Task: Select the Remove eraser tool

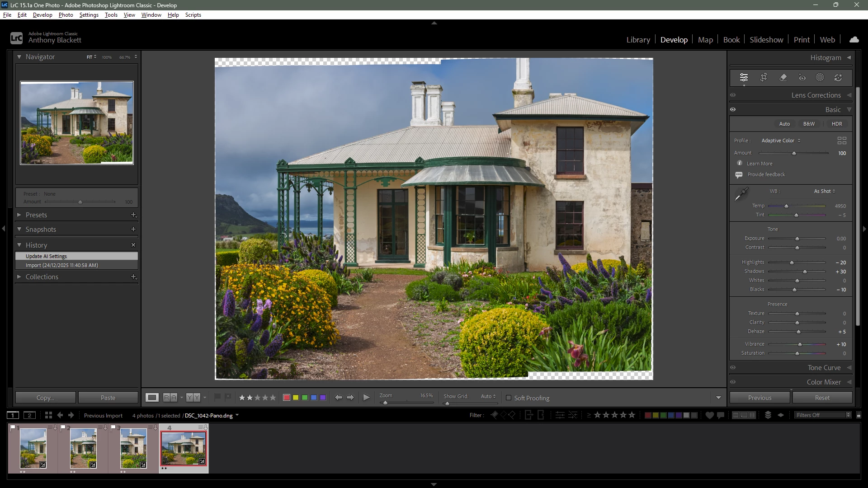Action: coord(783,77)
